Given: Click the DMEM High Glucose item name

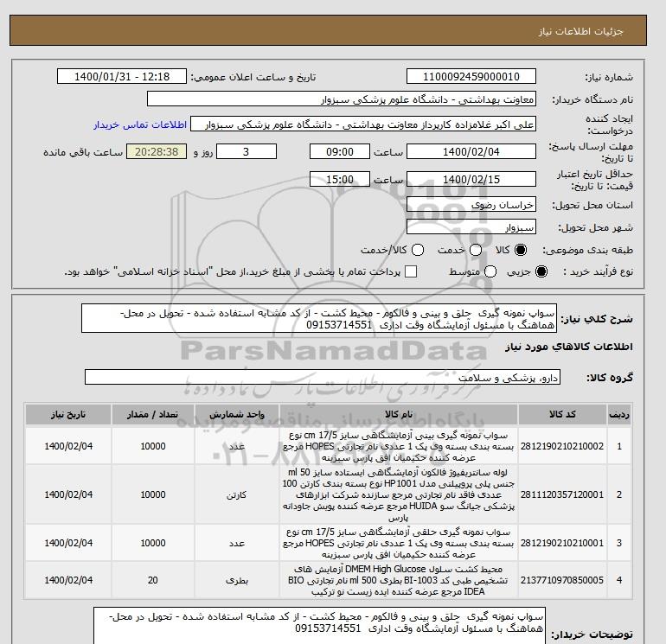Looking at the screenshot, I should [x=399, y=580].
